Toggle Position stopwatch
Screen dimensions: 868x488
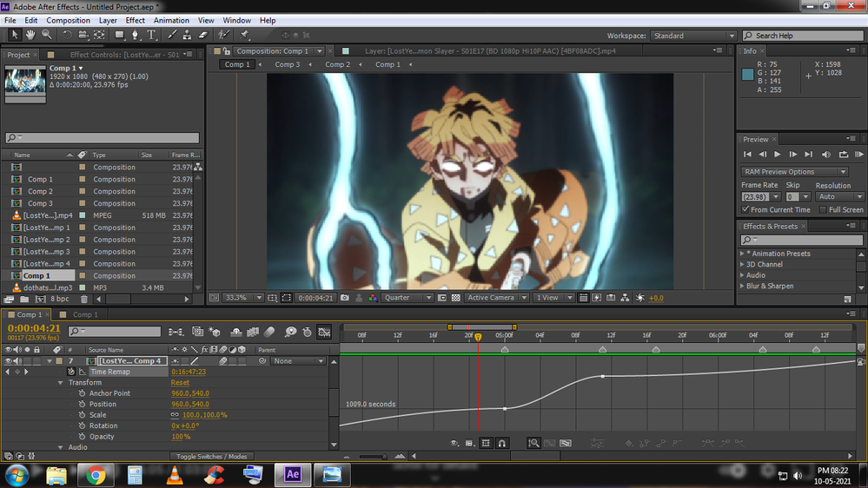pos(82,405)
